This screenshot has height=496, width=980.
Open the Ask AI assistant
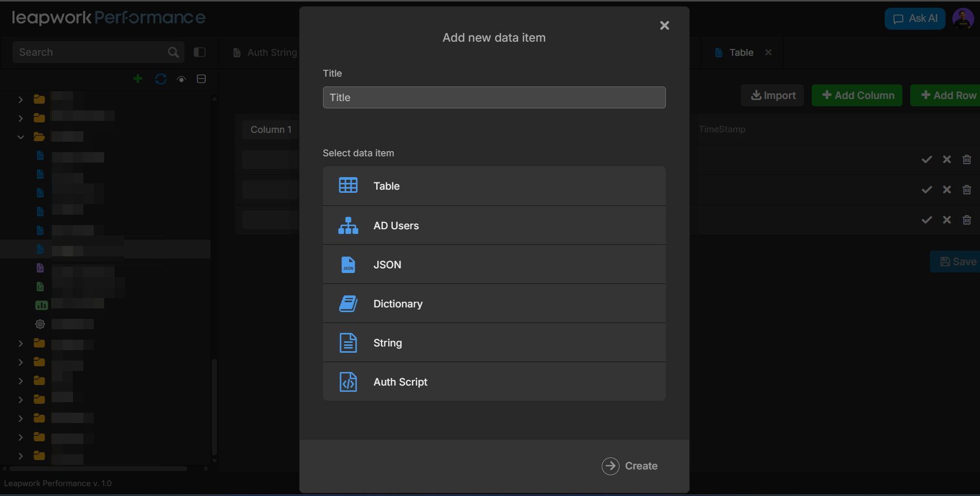(914, 19)
